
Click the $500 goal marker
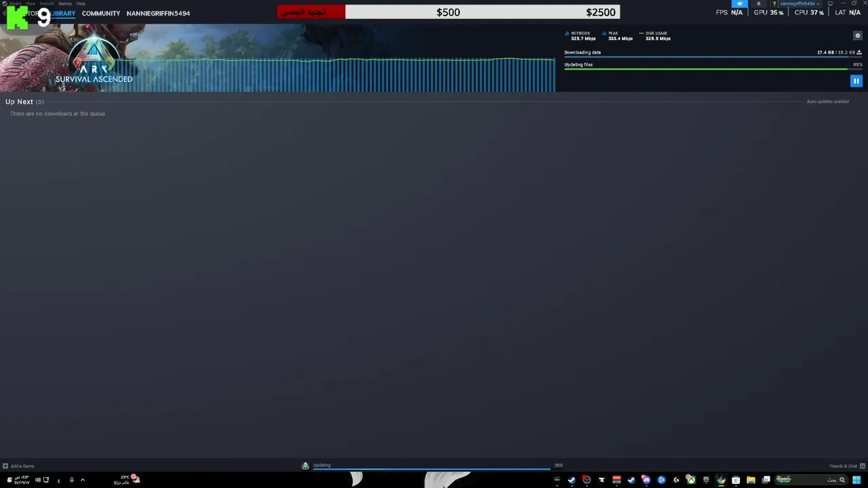(x=448, y=12)
